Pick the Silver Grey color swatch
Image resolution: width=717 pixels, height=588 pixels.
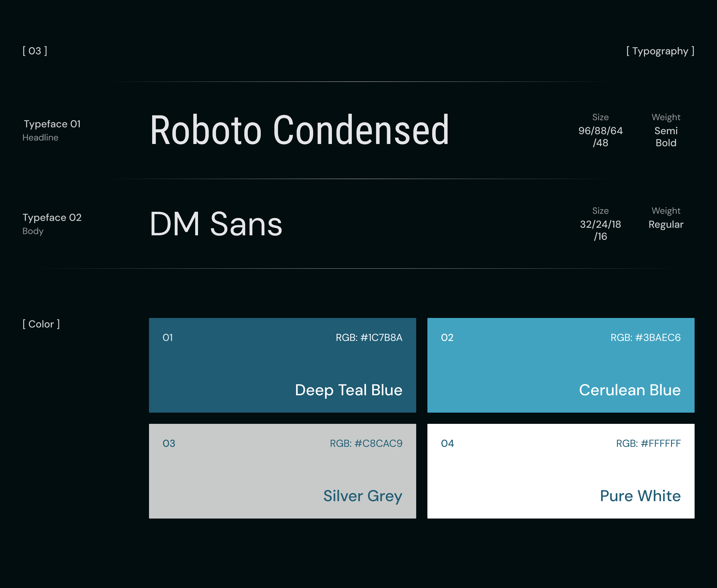coord(283,471)
